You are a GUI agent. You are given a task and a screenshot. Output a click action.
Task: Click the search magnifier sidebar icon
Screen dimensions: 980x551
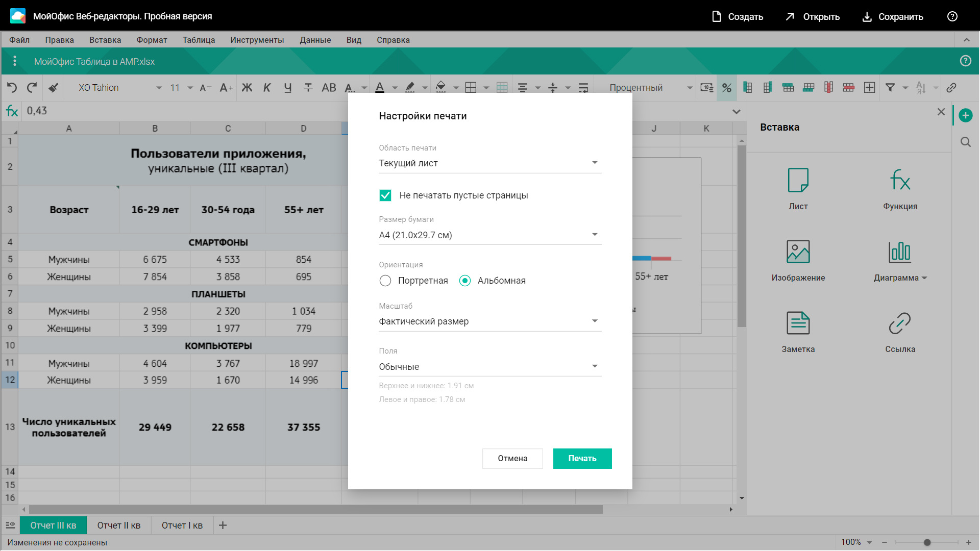[x=966, y=142]
